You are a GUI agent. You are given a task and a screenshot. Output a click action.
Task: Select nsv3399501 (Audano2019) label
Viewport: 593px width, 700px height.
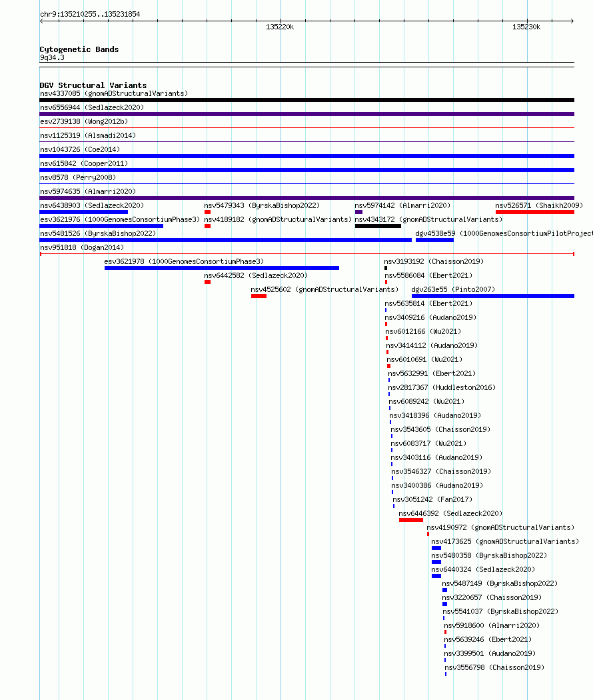point(490,653)
